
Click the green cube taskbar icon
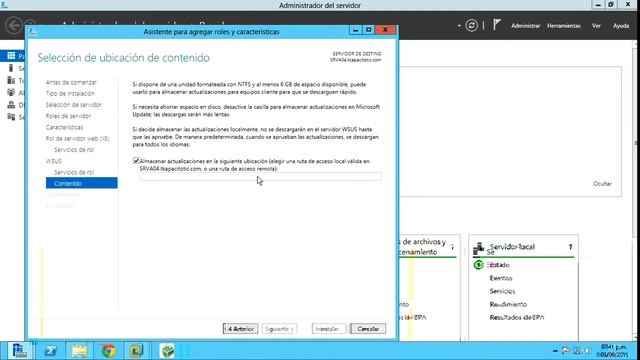click(x=167, y=351)
